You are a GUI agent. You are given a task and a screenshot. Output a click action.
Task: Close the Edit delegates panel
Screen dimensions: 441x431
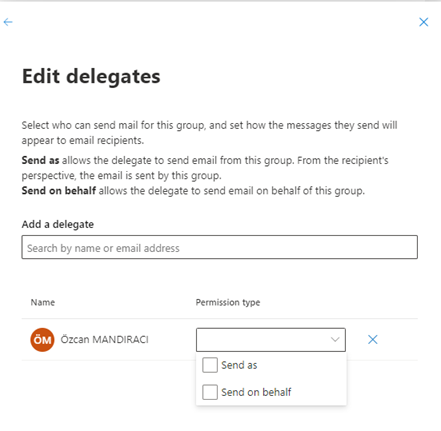click(x=424, y=22)
